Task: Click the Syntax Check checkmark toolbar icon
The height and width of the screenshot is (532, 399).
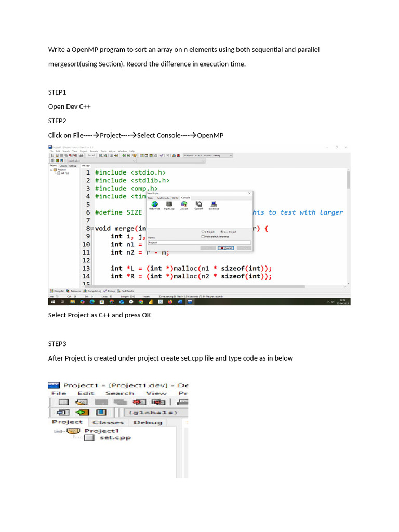Action: pyautogui.click(x=162, y=155)
